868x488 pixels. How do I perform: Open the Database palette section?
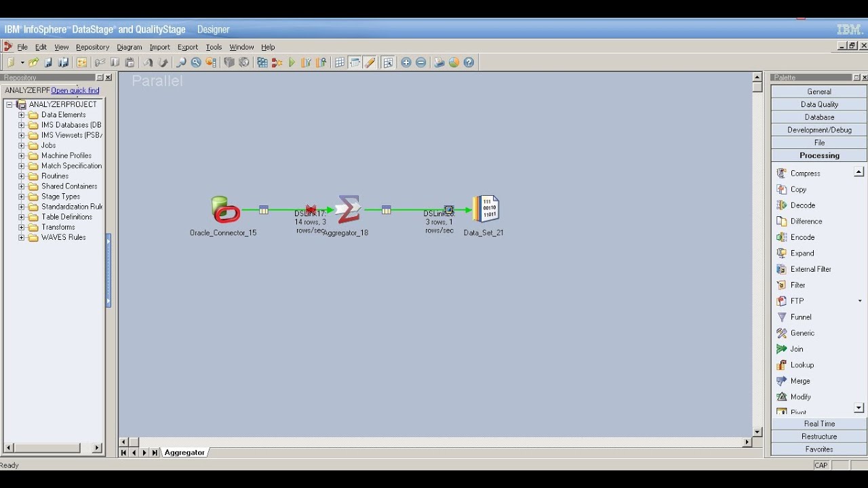(x=819, y=117)
